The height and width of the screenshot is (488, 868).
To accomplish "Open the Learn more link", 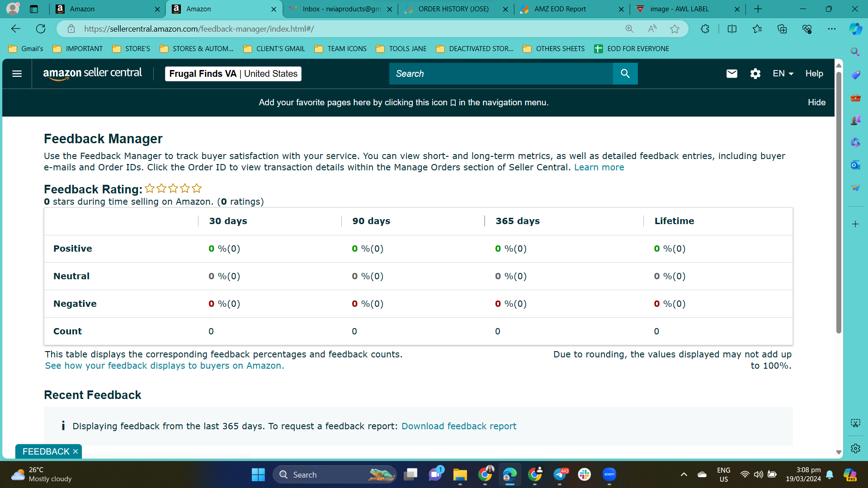I will coord(599,167).
